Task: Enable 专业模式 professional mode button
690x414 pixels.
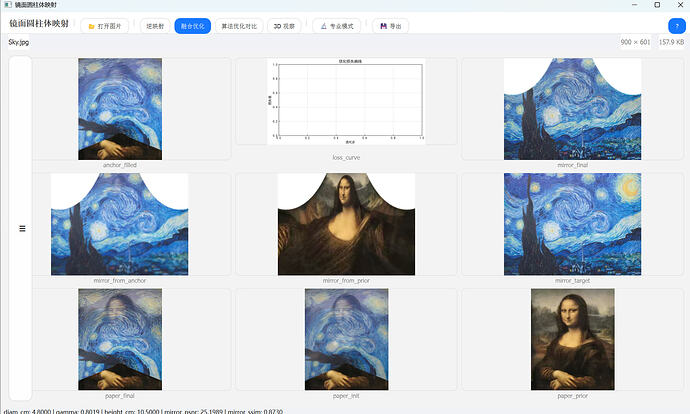Action: pos(337,26)
